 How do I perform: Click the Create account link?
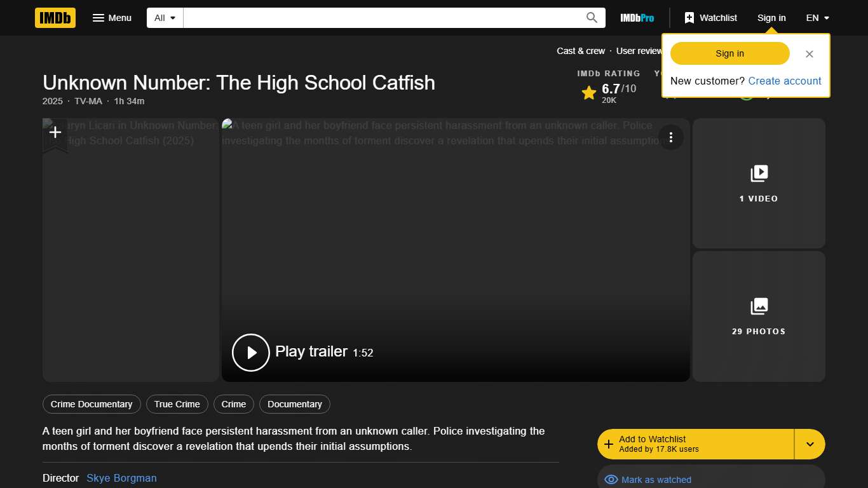click(x=785, y=81)
